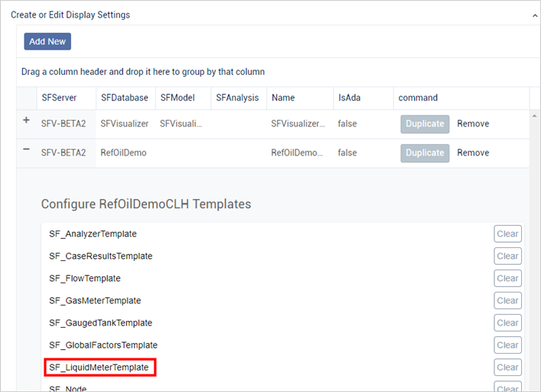Collapse the Create or Edit Display Settings panel
The height and width of the screenshot is (392, 541).
click(x=533, y=15)
